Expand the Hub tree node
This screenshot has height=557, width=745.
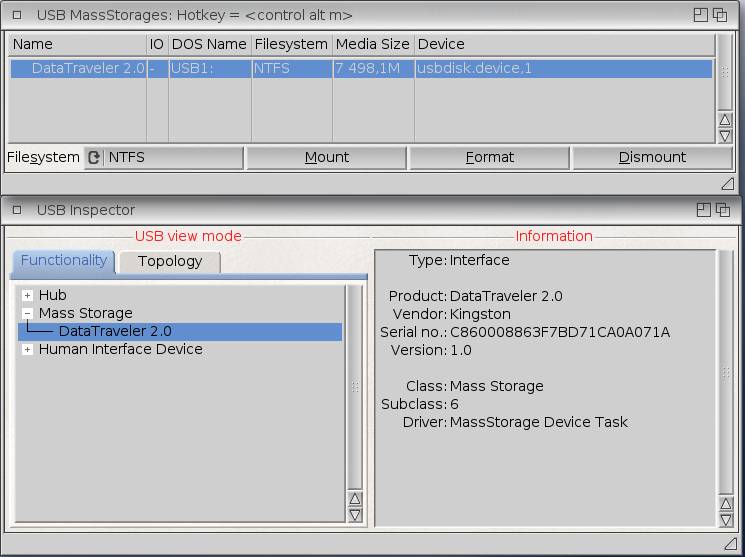click(27, 295)
